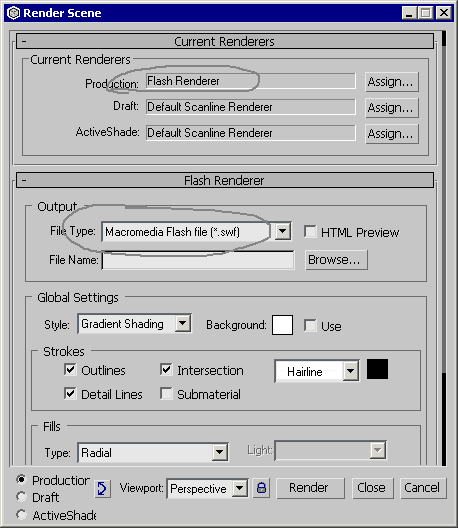Click the swap render preset arrow icon

coord(102,488)
